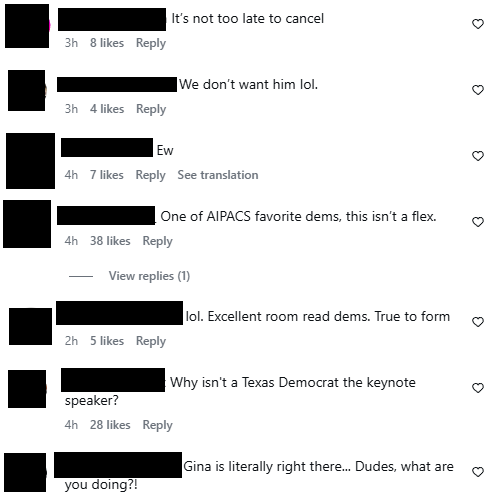Tap heart on "We don't want him lol" comment
491x498 pixels.
coord(478,90)
